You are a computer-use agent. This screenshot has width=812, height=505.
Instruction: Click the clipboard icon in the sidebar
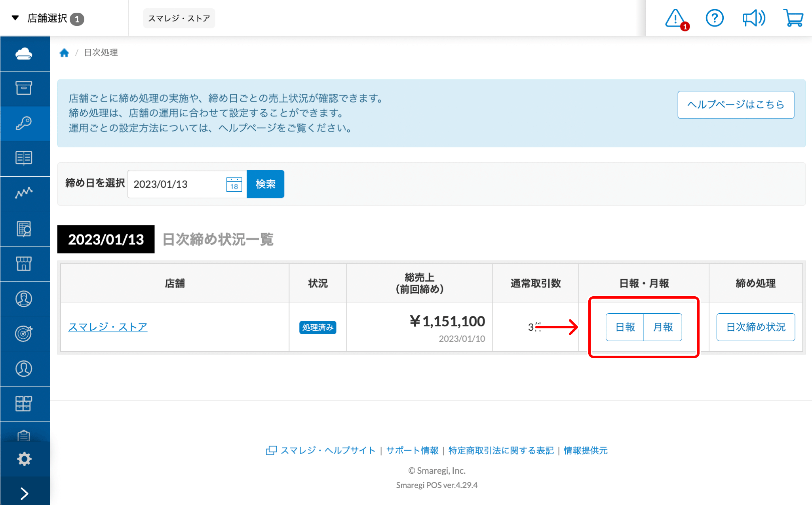pyautogui.click(x=25, y=436)
